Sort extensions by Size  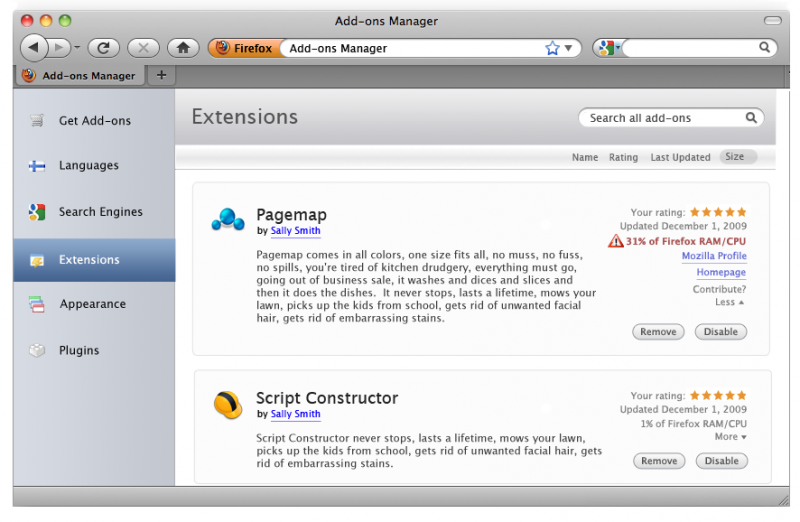pos(735,157)
